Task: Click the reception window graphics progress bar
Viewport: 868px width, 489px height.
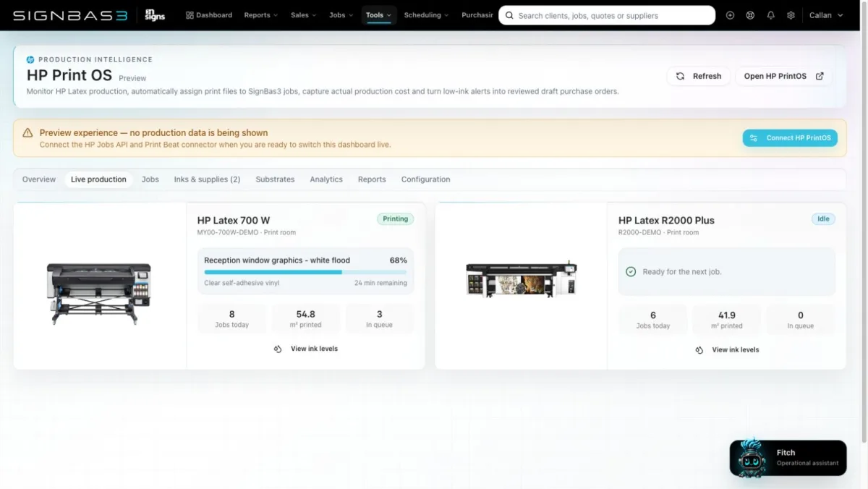Action: coord(305,272)
